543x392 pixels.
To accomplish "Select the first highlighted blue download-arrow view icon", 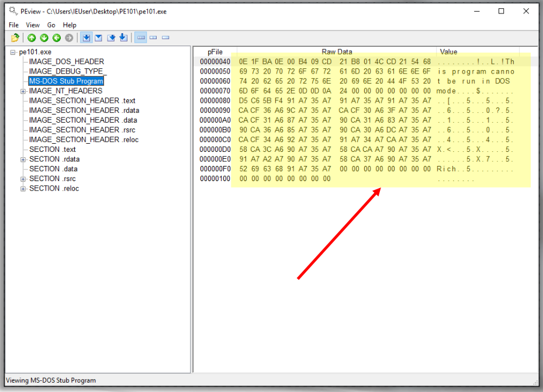I will coord(87,38).
